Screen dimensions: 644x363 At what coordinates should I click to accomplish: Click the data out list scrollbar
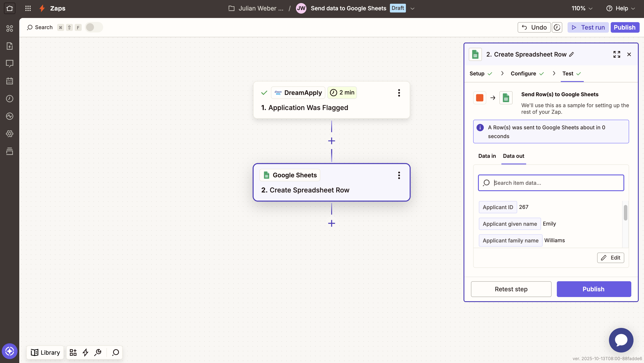point(625,213)
